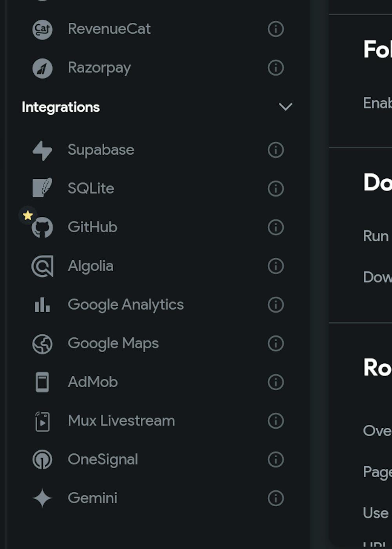392x549 pixels.
Task: Click info icon beside Razorpay
Action: 276,68
